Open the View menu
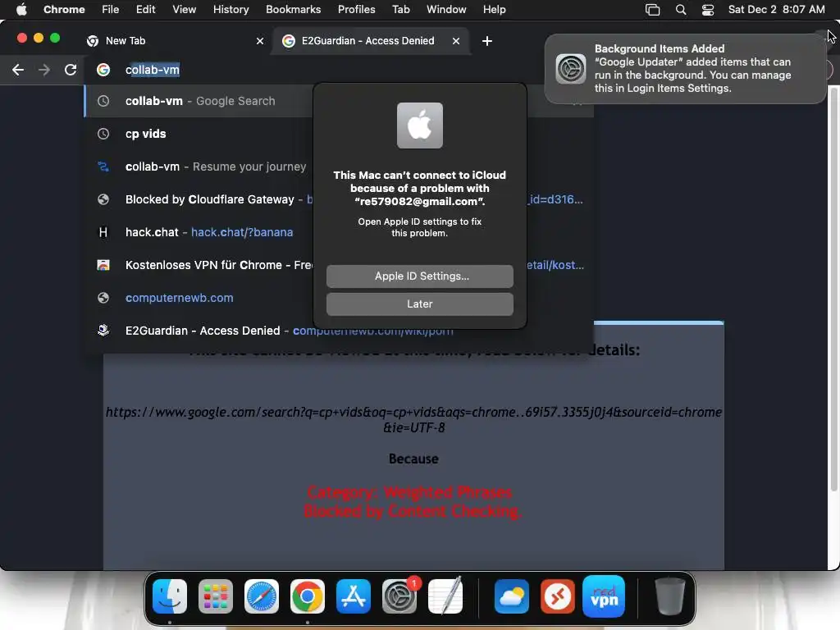The width and height of the screenshot is (840, 630). [x=184, y=10]
